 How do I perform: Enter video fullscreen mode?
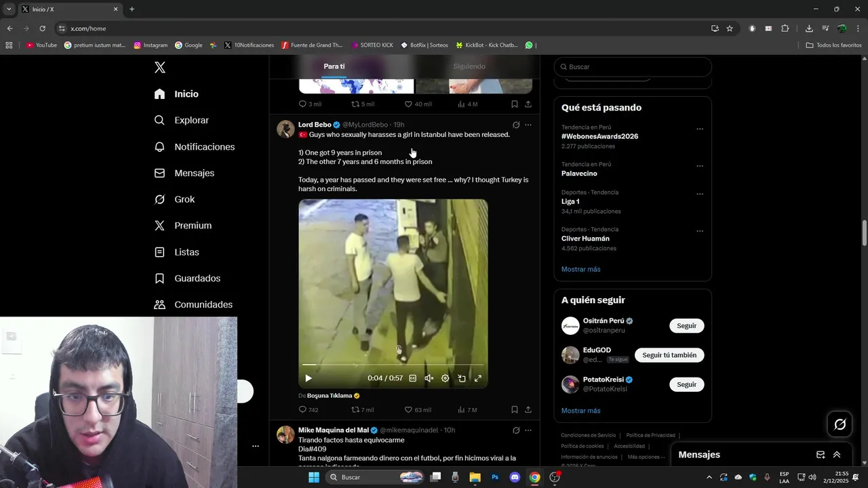point(477,378)
